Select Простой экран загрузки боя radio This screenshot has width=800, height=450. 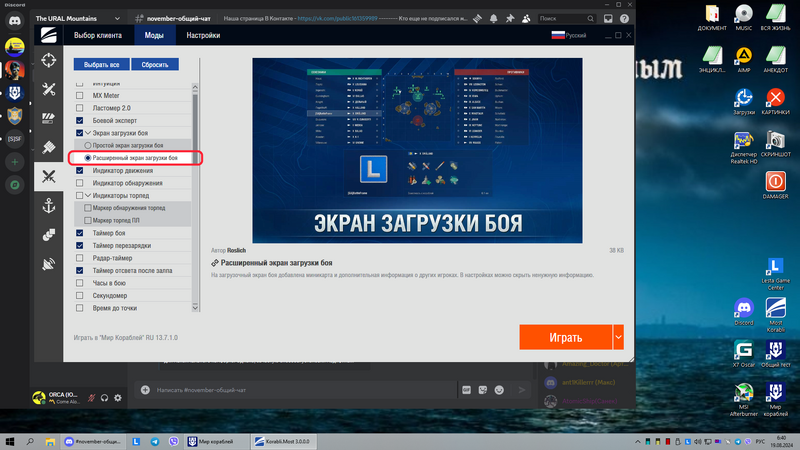coord(88,145)
